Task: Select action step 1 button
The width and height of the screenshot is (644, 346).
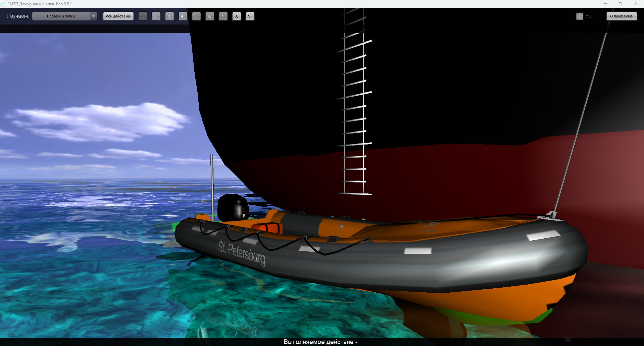Action: pyautogui.click(x=143, y=16)
